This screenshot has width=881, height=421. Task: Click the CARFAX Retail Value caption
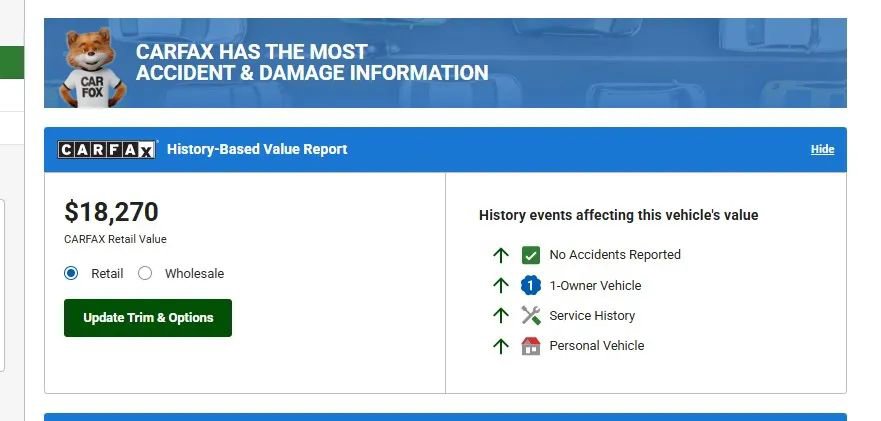tap(115, 239)
